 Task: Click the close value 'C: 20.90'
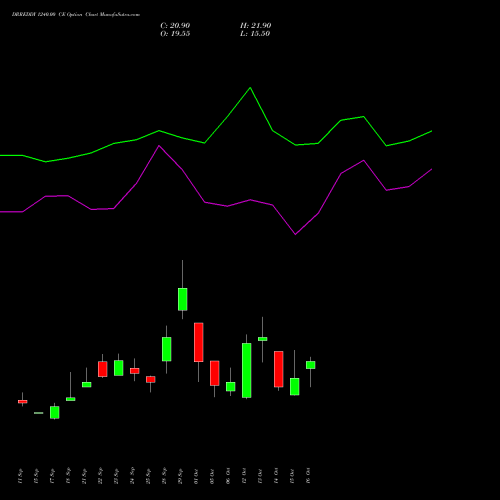point(175,26)
